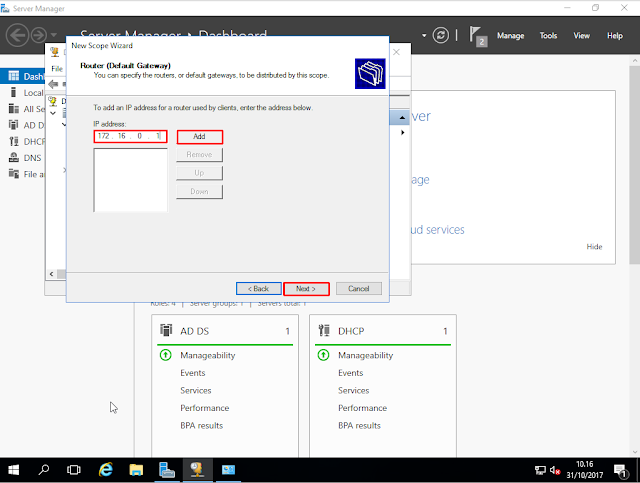The image size is (640, 483).
Task: Switch to Server Manager taskbar button
Action: [x=167, y=470]
